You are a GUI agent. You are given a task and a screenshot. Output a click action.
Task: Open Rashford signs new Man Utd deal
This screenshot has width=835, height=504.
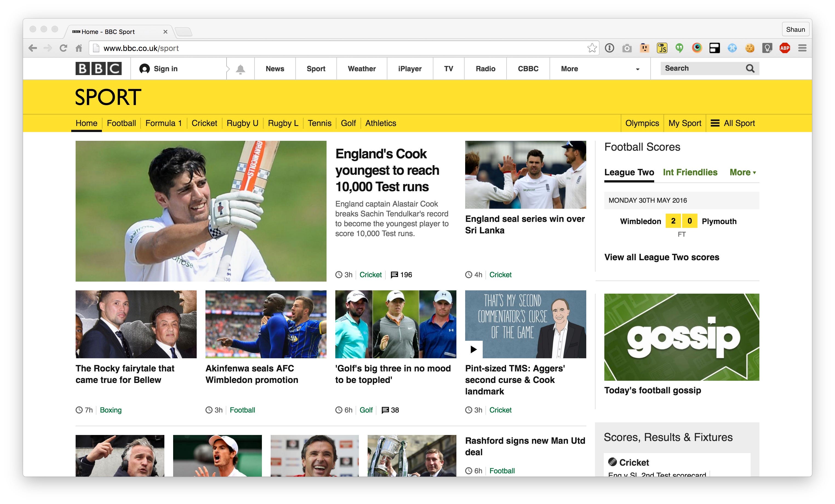click(x=525, y=446)
